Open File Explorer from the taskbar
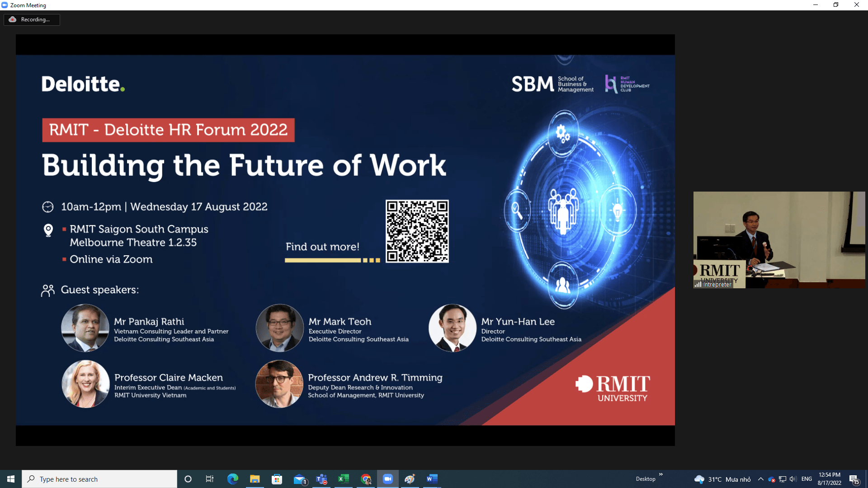The width and height of the screenshot is (868, 488). pyautogui.click(x=255, y=479)
